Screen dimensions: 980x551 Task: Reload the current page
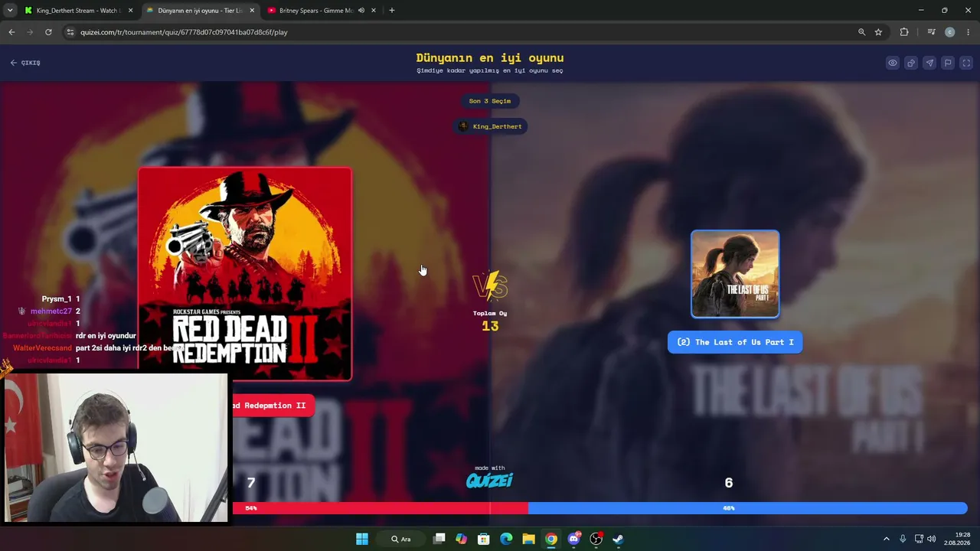pos(48,32)
